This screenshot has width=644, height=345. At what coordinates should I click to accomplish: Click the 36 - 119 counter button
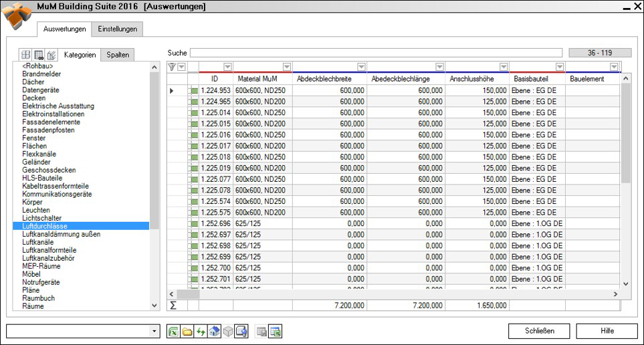600,53
